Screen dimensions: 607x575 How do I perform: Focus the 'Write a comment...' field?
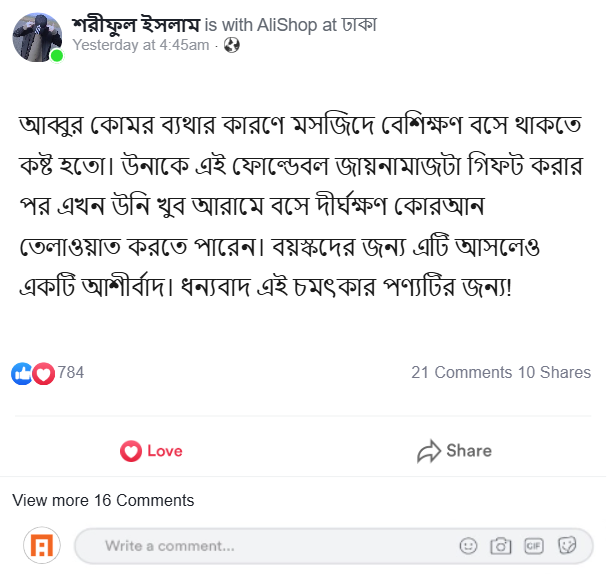pos(270,546)
